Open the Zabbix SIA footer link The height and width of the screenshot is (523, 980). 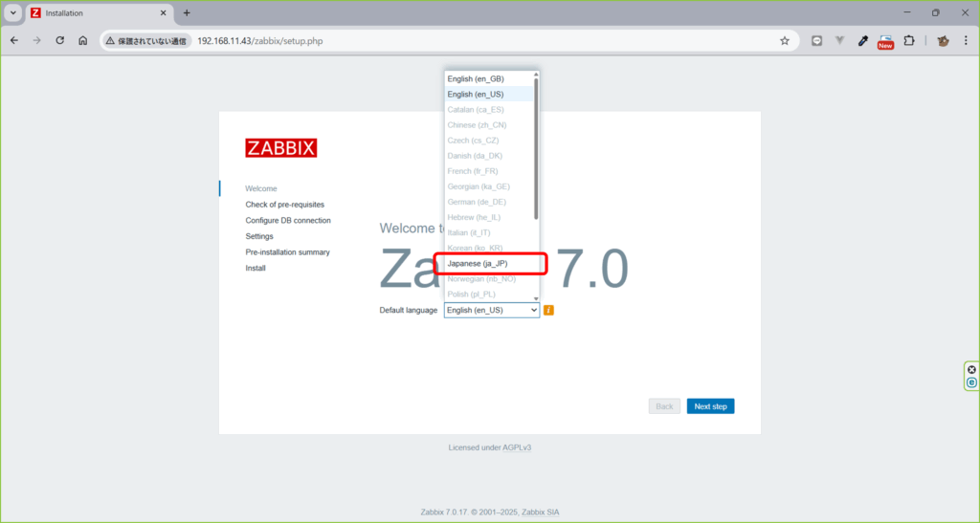pyautogui.click(x=541, y=512)
